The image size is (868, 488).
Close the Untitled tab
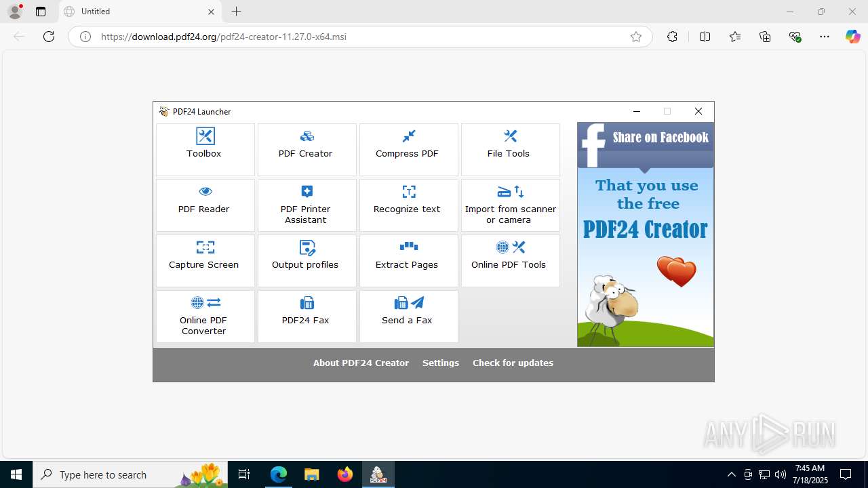211,12
